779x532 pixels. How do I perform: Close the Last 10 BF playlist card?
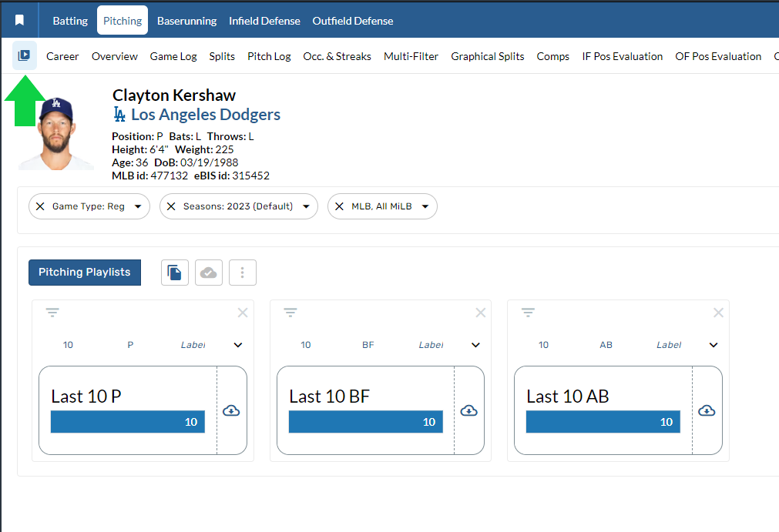[x=481, y=313]
